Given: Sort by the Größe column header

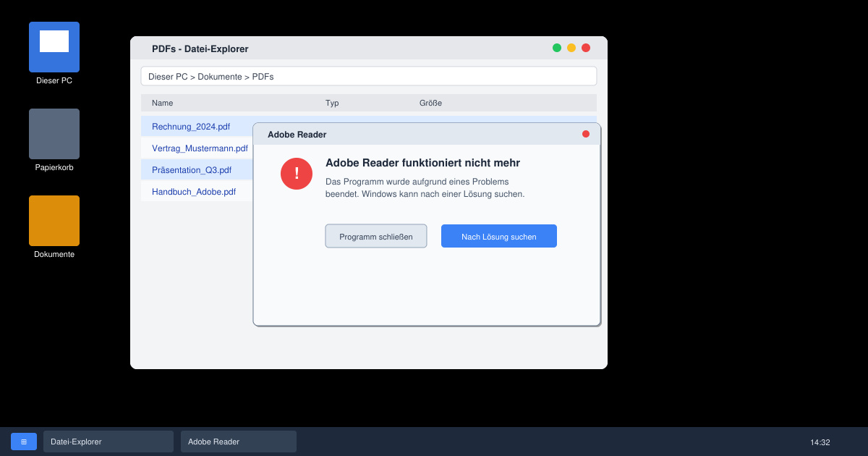Looking at the screenshot, I should point(430,103).
